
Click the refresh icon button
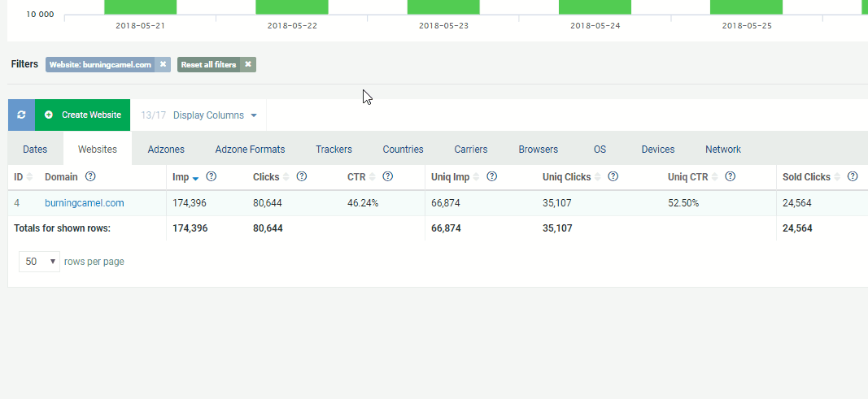pyautogui.click(x=22, y=115)
